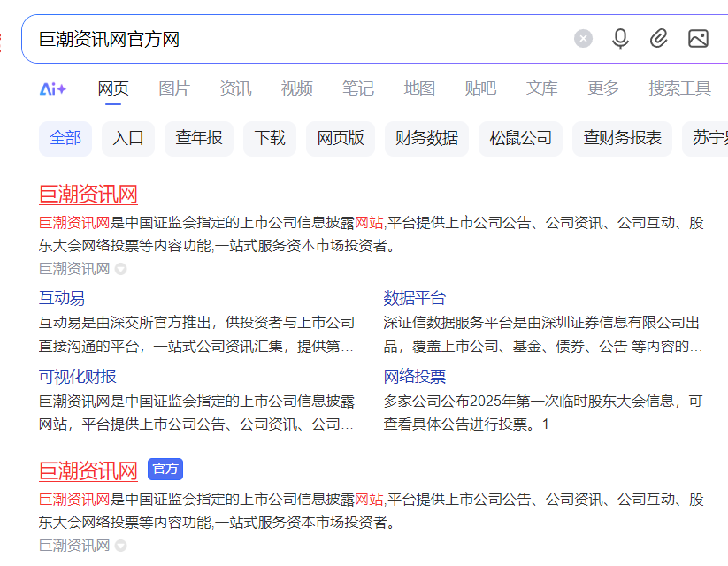Clear the search box with the X icon
This screenshot has width=728, height=566.
coord(583,39)
